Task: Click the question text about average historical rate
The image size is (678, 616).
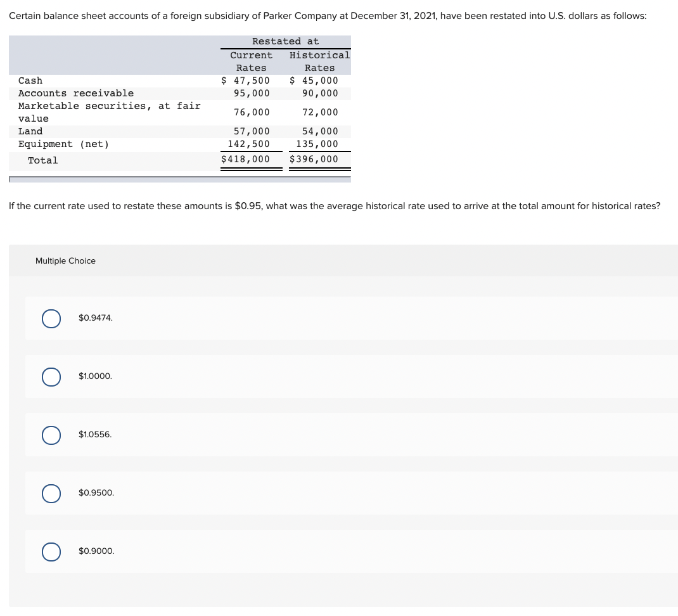Action: [x=334, y=206]
